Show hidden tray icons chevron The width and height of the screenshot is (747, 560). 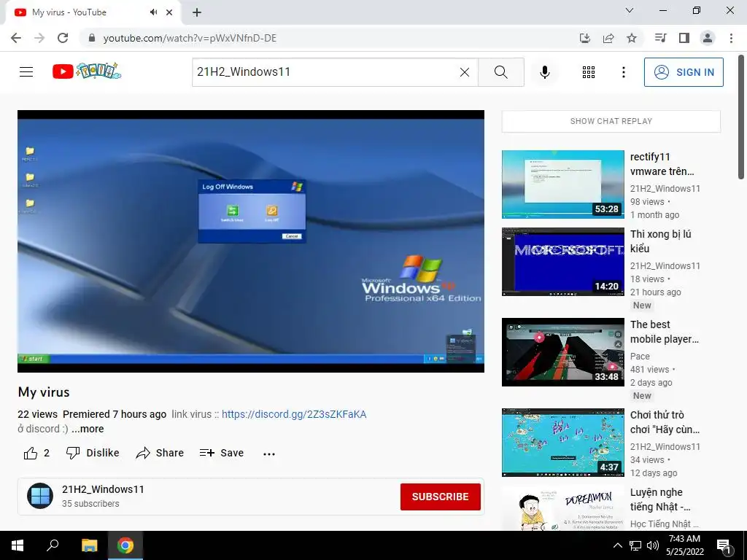pyautogui.click(x=617, y=545)
